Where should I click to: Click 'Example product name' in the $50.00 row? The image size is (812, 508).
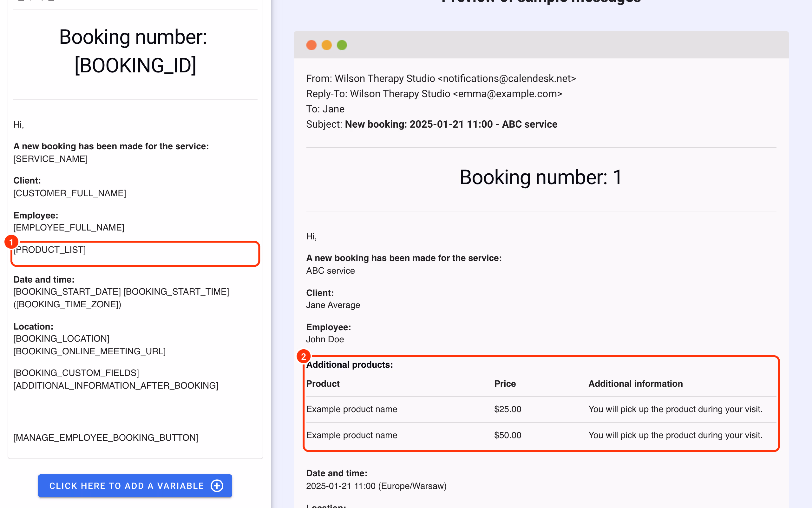coord(352,435)
